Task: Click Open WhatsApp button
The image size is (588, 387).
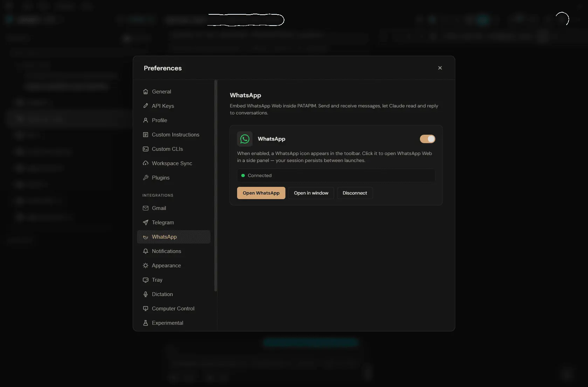Action: click(x=261, y=193)
